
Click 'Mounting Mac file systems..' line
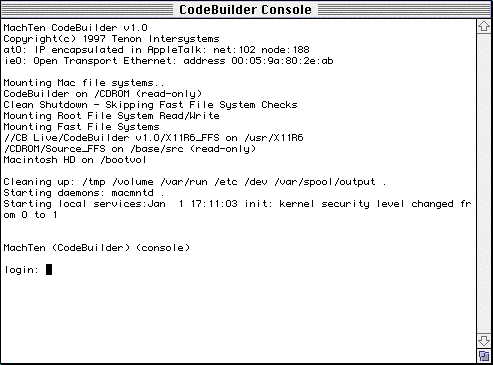coord(84,83)
